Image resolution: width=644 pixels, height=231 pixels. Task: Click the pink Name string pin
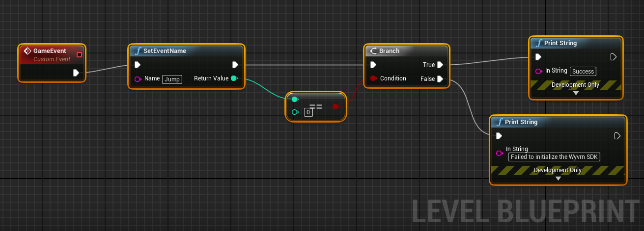point(138,79)
